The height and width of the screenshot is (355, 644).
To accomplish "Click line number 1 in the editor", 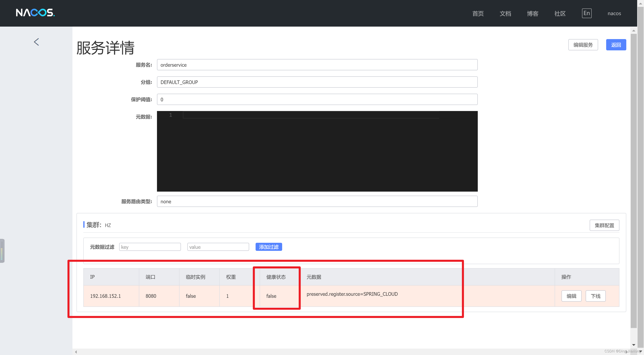I will click(170, 115).
